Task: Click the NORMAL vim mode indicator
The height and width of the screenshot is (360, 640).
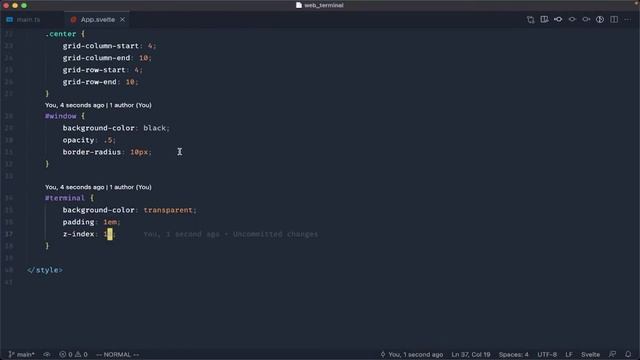Action: pyautogui.click(x=117, y=354)
